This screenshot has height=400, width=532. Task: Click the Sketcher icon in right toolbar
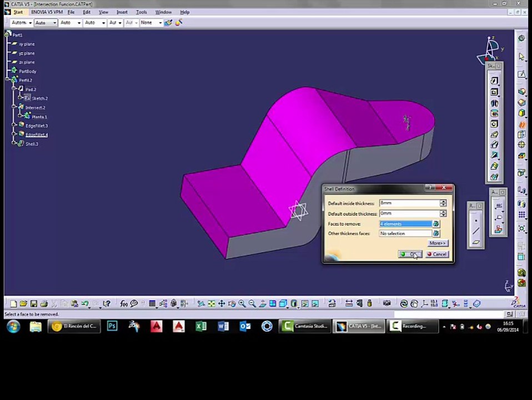521,74
